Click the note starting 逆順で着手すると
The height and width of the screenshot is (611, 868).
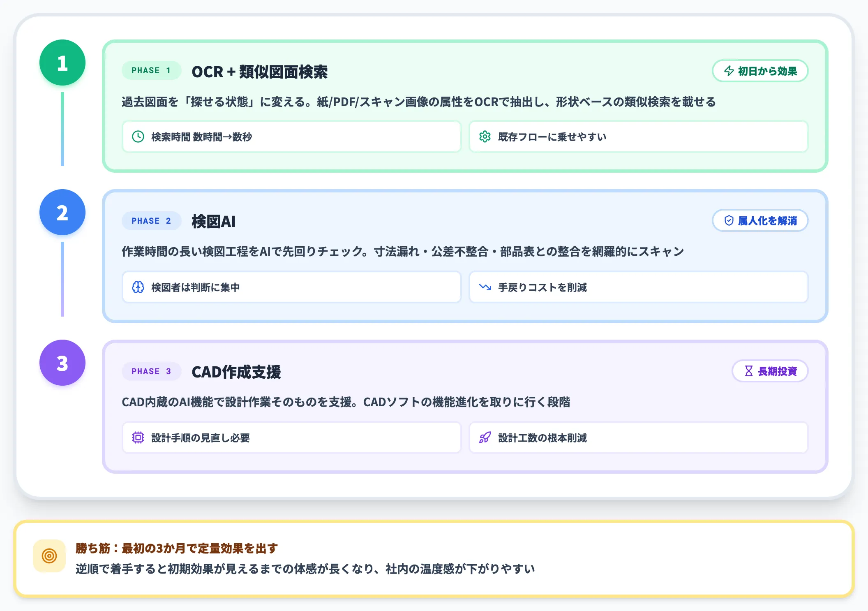tap(305, 569)
